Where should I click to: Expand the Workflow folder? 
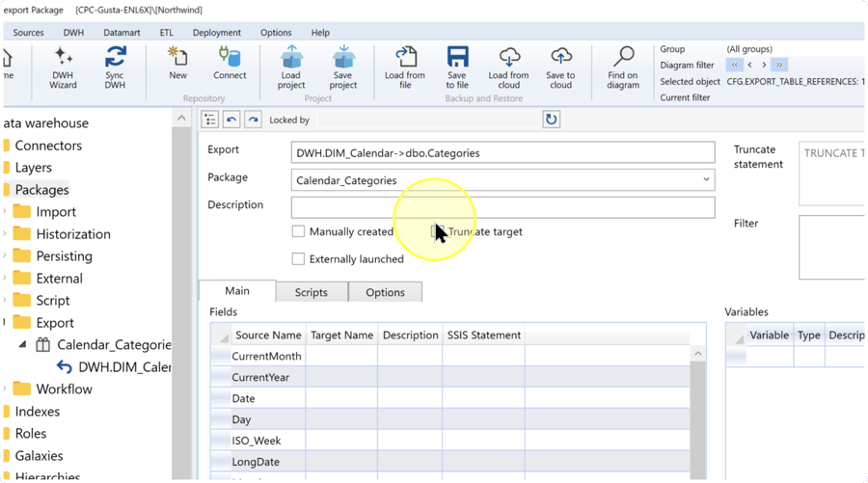pos(5,389)
